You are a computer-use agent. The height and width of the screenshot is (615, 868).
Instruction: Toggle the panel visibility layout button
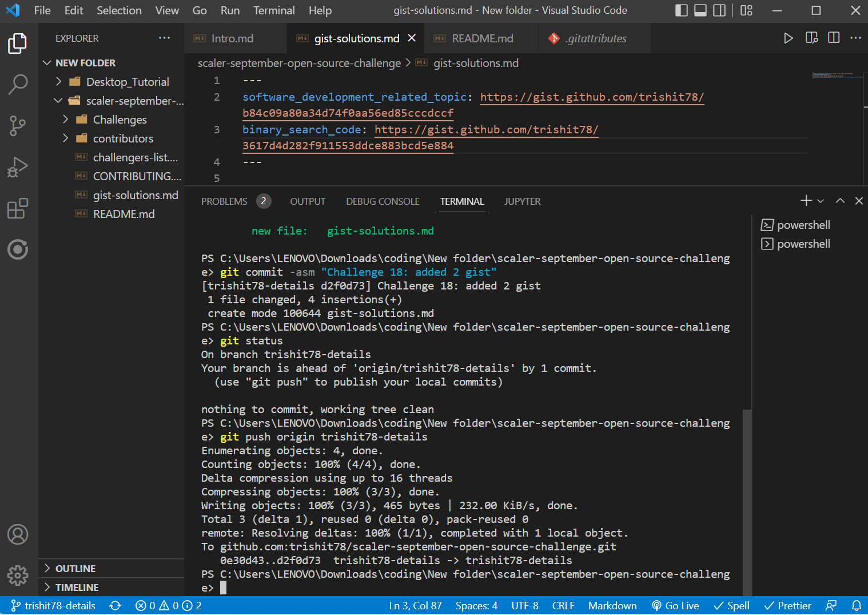click(x=700, y=10)
